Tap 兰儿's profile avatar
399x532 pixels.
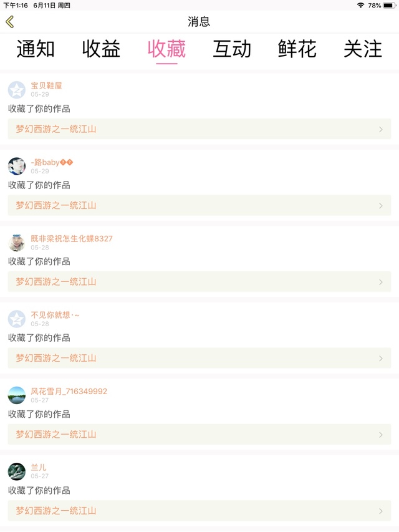[x=17, y=472]
